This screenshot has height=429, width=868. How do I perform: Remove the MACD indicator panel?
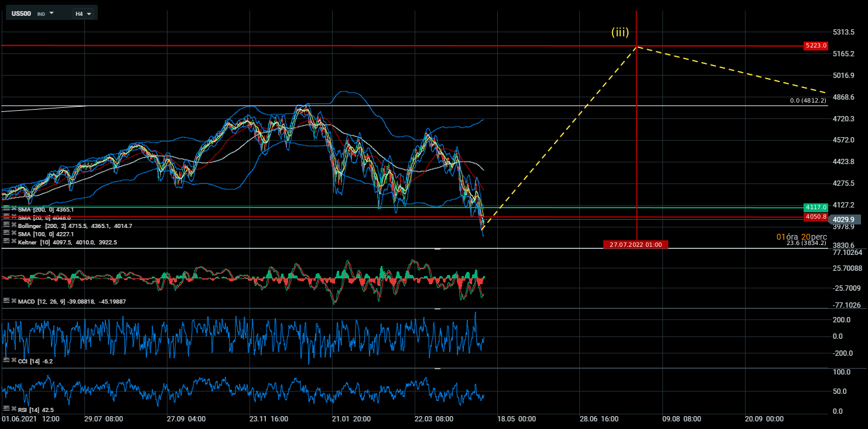point(14,301)
